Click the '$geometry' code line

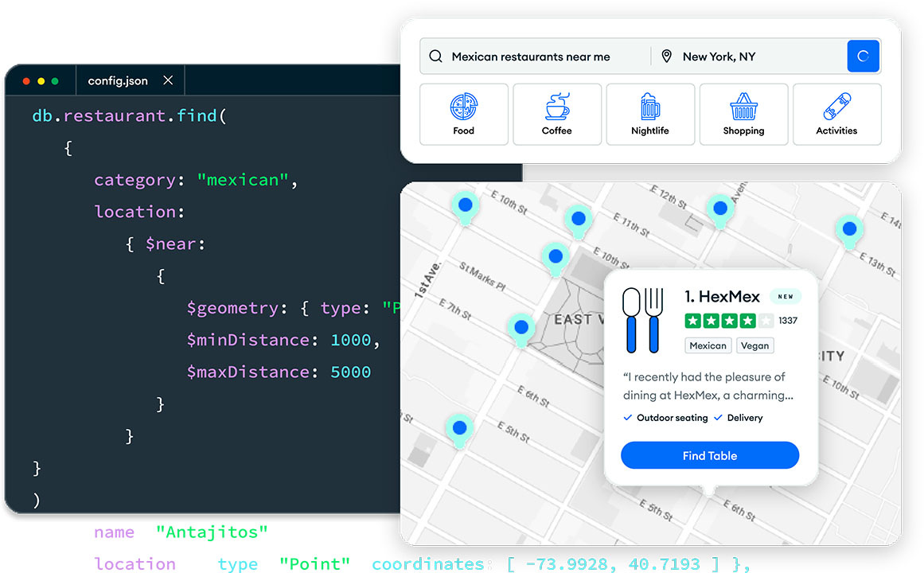293,308
